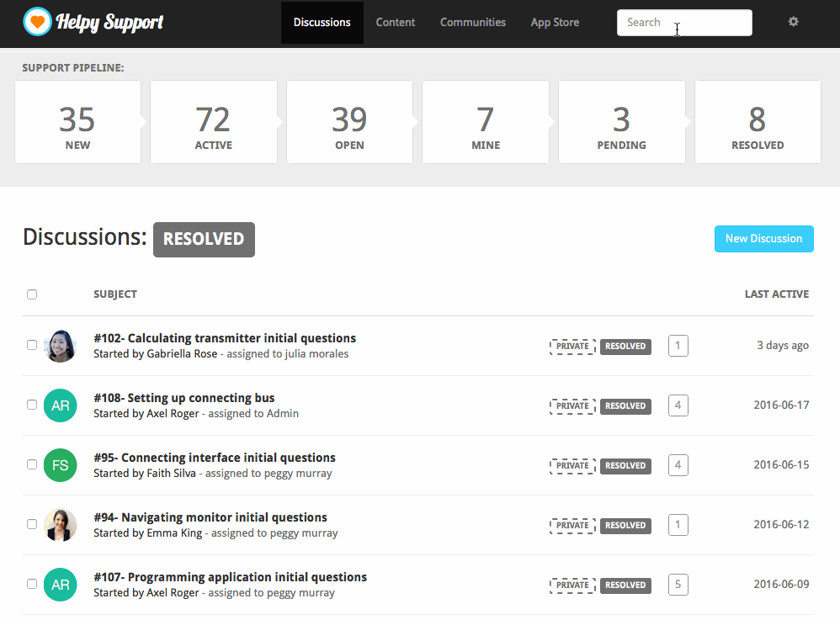Check the box for ticket #94
Viewport: 840px width, 620px height.
[32, 524]
